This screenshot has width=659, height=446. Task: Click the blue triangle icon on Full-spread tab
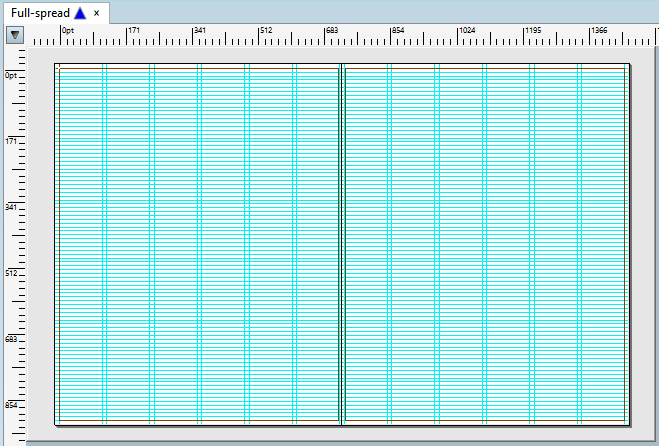pos(80,13)
